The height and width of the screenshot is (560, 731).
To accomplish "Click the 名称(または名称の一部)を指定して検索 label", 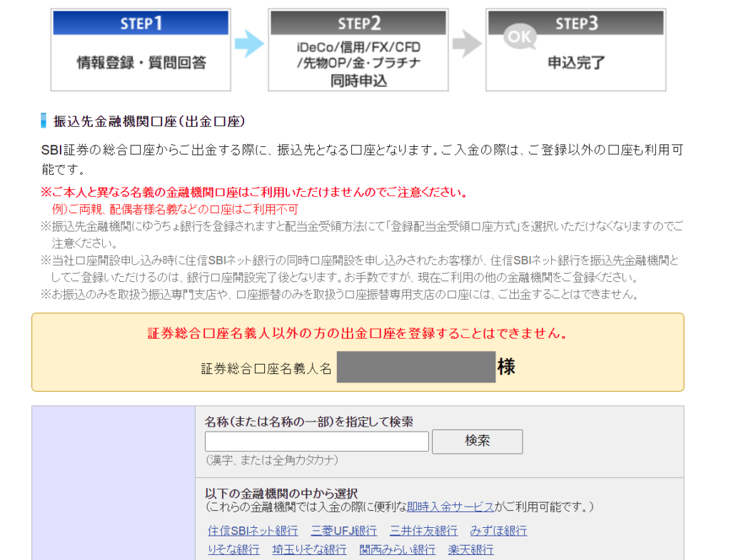I will click(309, 422).
